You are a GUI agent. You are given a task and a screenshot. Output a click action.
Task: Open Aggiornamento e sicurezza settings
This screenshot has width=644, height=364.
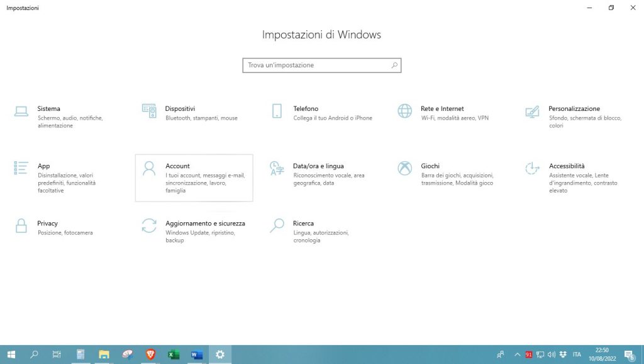pos(193,231)
